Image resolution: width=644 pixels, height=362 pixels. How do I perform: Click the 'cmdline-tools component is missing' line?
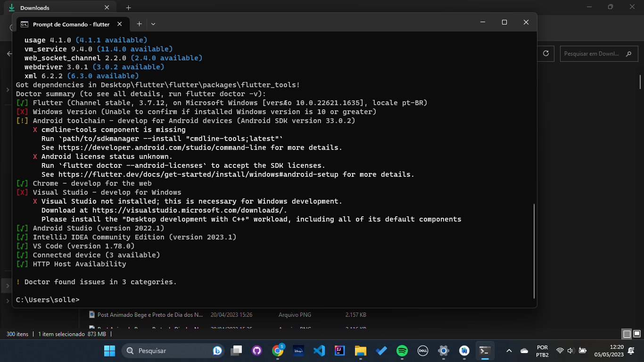point(109,130)
